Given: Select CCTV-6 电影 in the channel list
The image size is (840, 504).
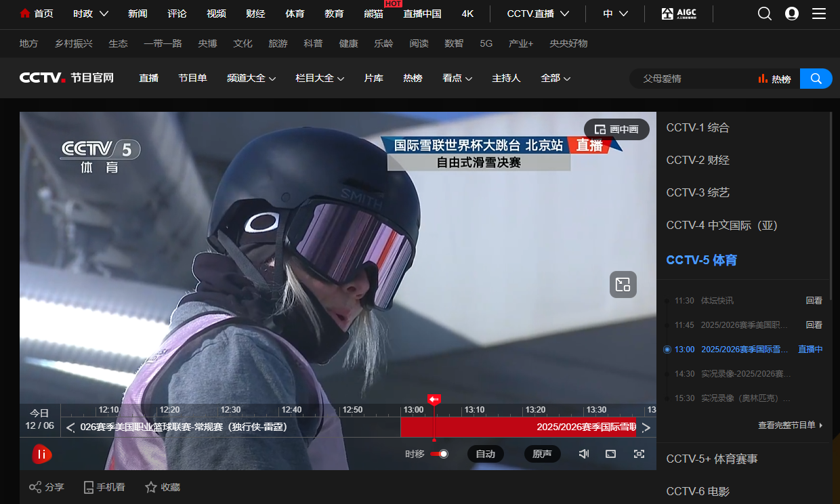Looking at the screenshot, I should (697, 490).
